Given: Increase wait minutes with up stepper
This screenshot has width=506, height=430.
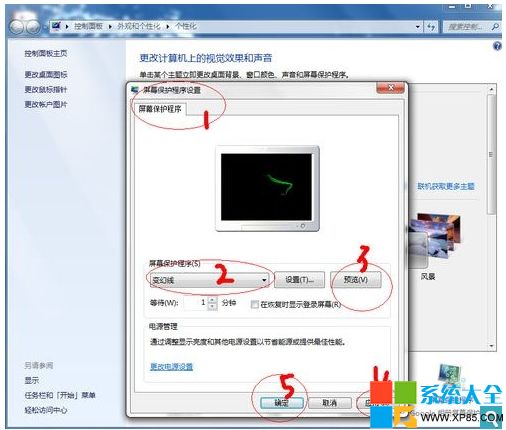Looking at the screenshot, I should coord(212,300).
